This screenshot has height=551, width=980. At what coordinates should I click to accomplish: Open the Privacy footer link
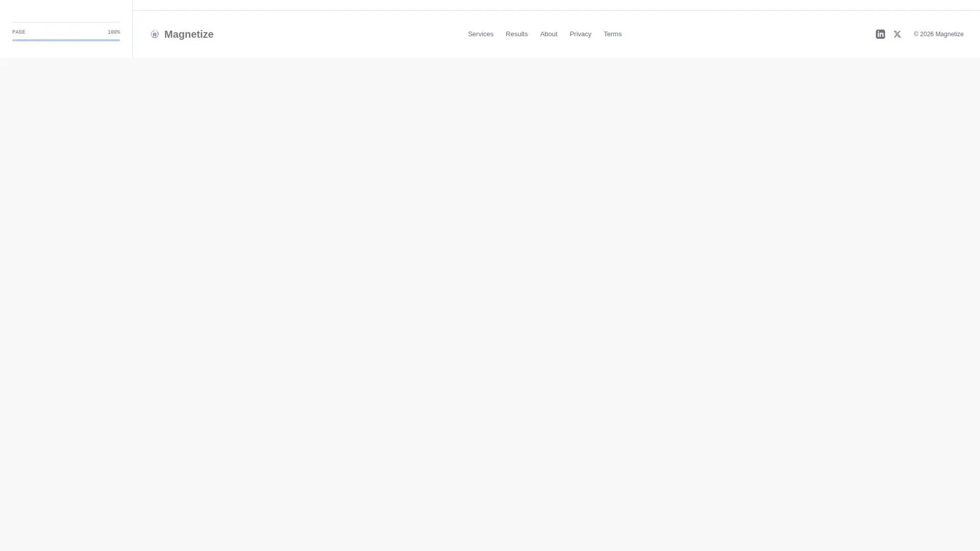tap(580, 34)
